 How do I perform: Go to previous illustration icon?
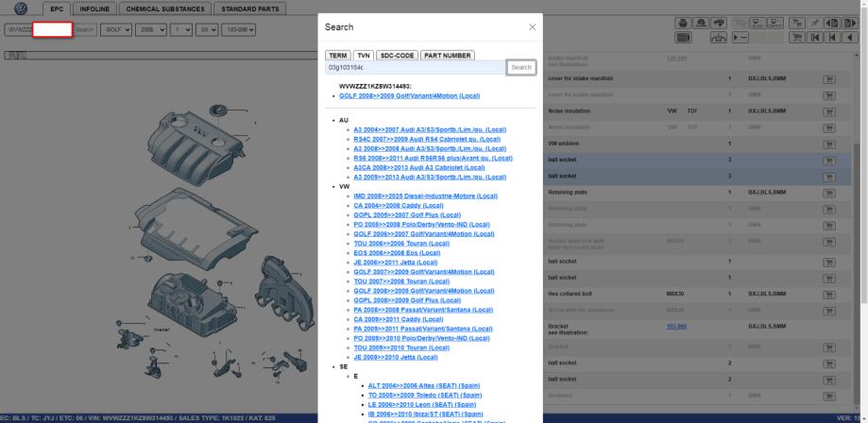click(832, 24)
